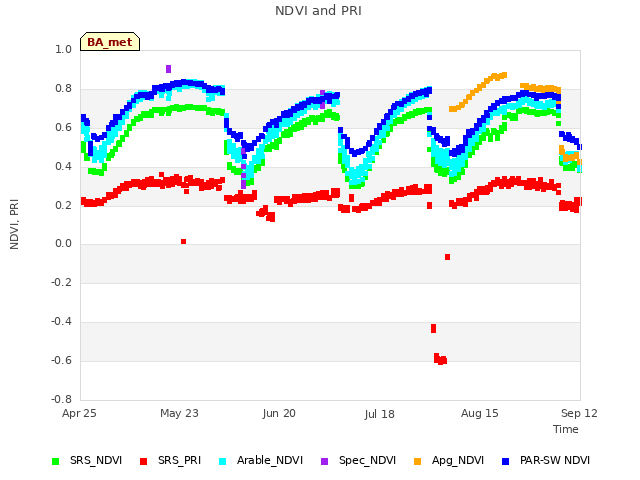
Task: Select the PAR-SW NDVI legend label
Action: 555,460
